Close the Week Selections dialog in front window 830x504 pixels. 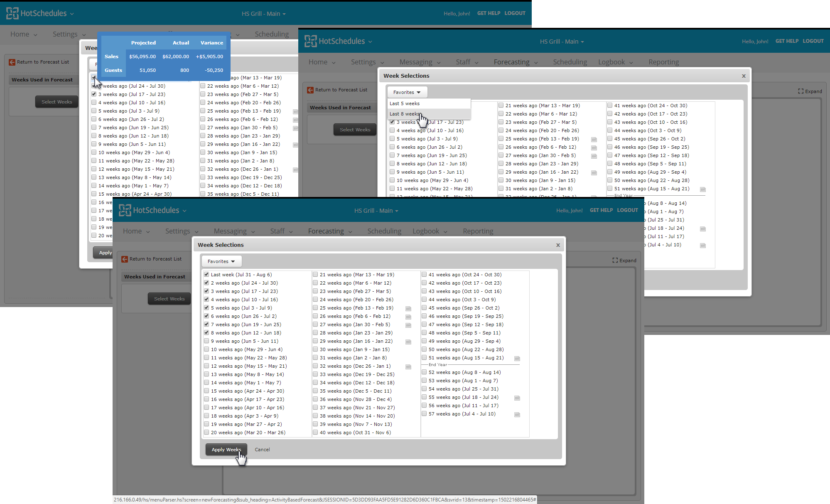pos(558,245)
